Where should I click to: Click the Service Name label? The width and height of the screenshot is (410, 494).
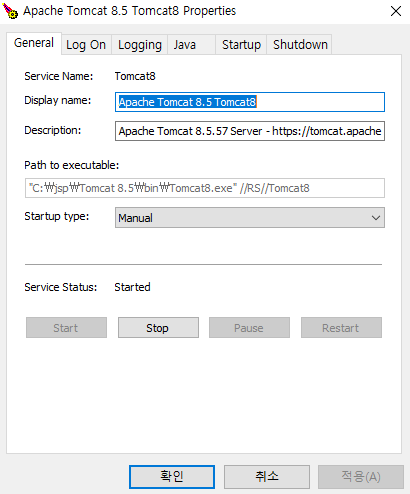tap(59, 76)
